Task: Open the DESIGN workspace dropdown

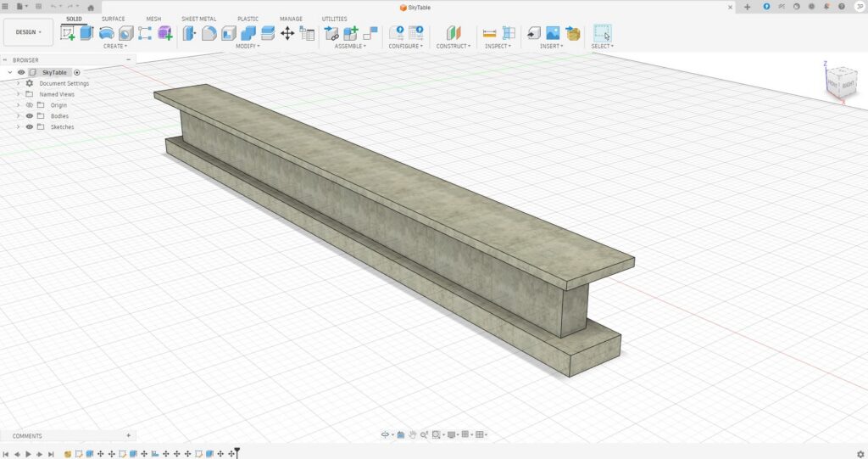Action: click(29, 32)
